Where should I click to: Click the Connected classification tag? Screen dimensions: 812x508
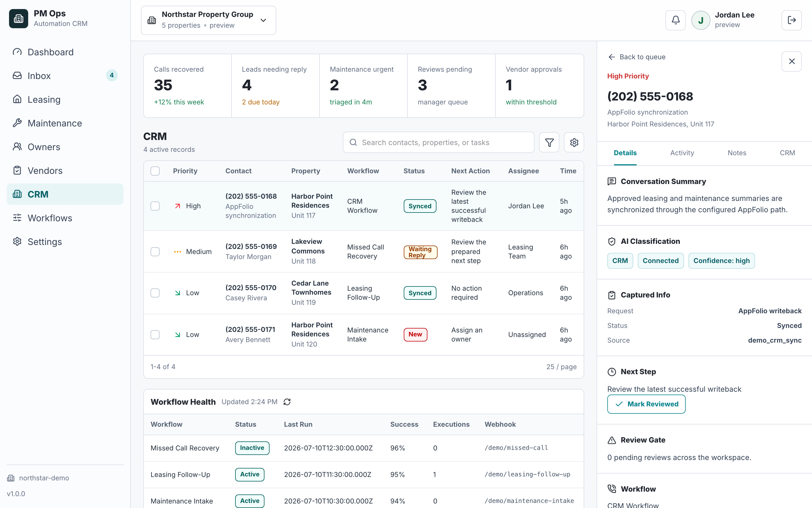tap(660, 261)
